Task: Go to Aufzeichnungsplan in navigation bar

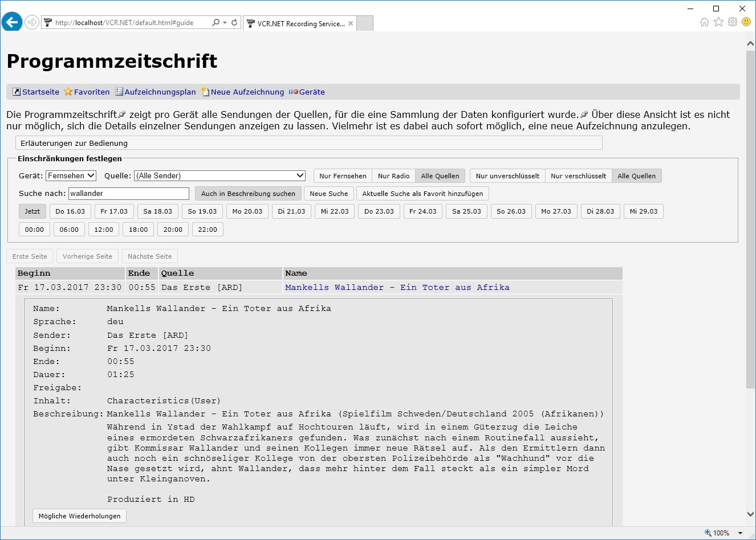Action: (160, 92)
